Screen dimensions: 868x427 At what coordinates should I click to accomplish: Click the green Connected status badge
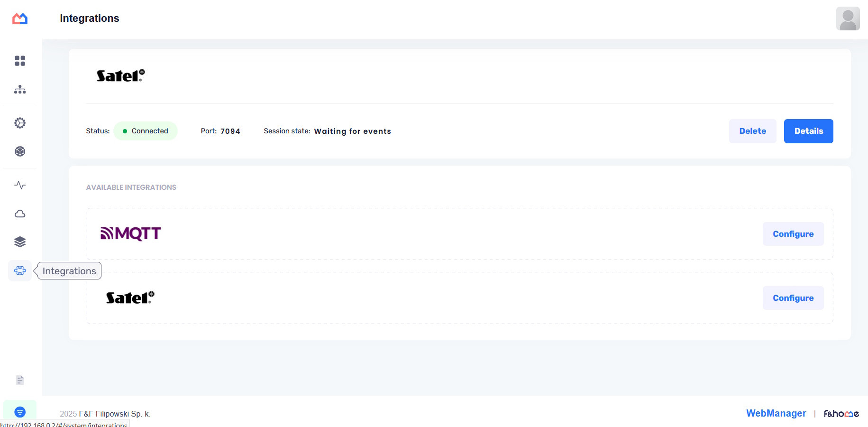tap(146, 131)
